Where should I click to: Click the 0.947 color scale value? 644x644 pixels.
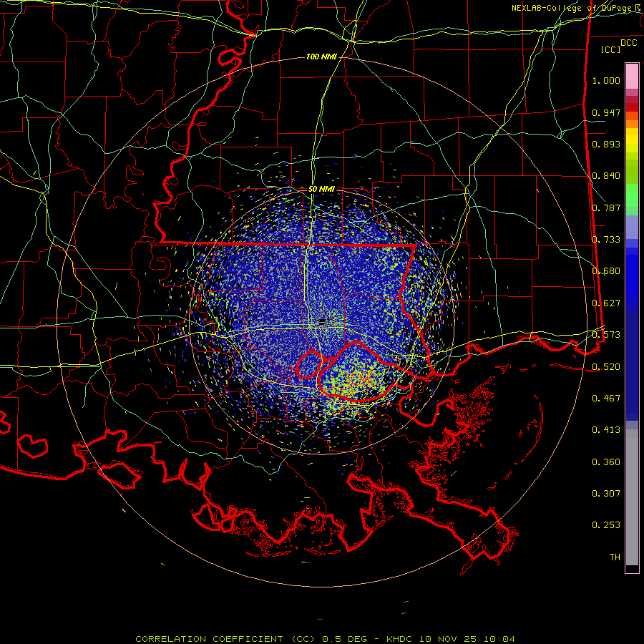(606, 112)
